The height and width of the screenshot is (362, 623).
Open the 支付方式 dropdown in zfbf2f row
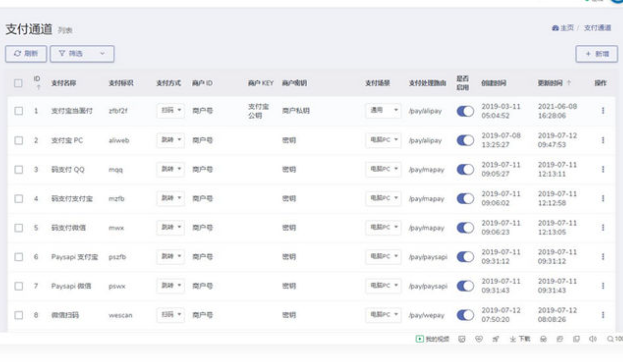[x=171, y=110]
